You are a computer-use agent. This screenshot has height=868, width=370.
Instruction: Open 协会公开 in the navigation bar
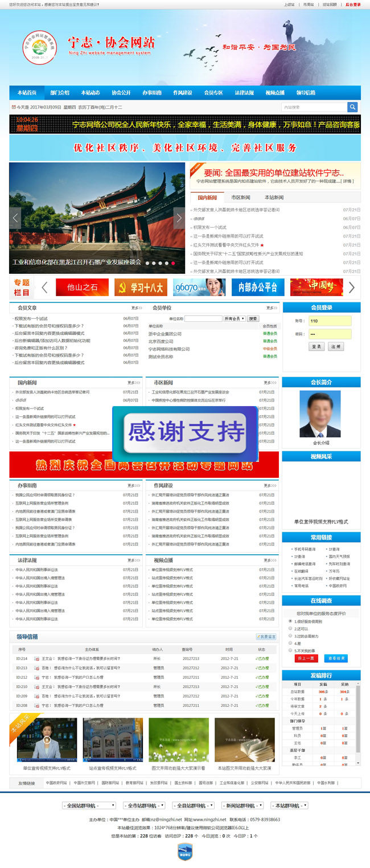(x=121, y=92)
